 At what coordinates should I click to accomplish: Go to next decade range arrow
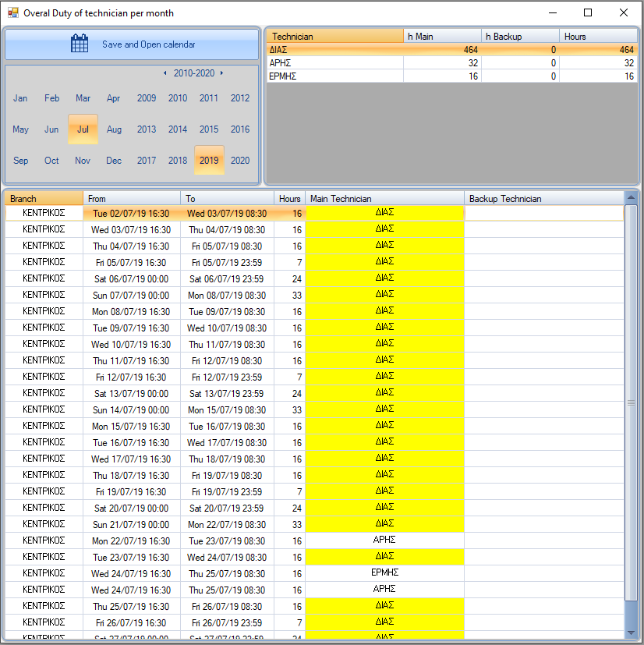[x=221, y=73]
